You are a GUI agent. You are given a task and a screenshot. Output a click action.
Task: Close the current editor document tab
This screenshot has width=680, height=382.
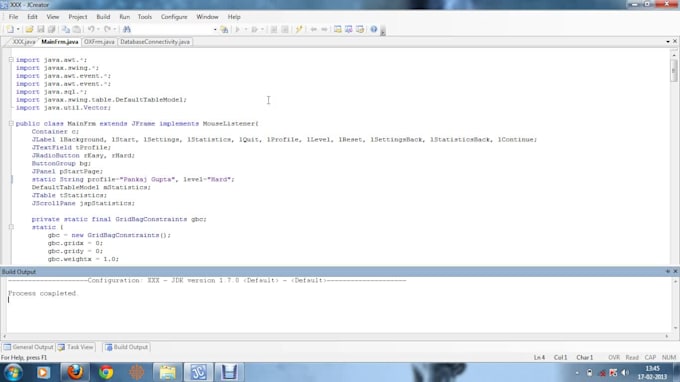click(675, 42)
